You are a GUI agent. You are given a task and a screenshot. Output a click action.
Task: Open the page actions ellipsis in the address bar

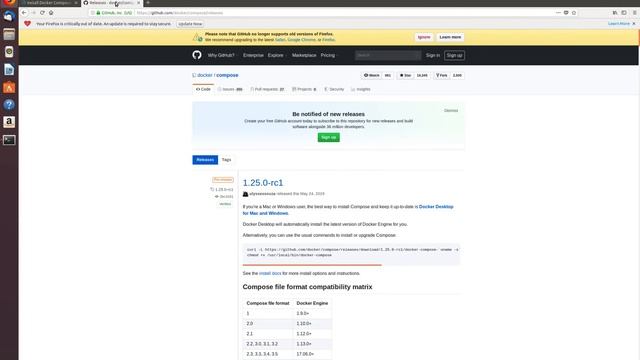(558, 13)
